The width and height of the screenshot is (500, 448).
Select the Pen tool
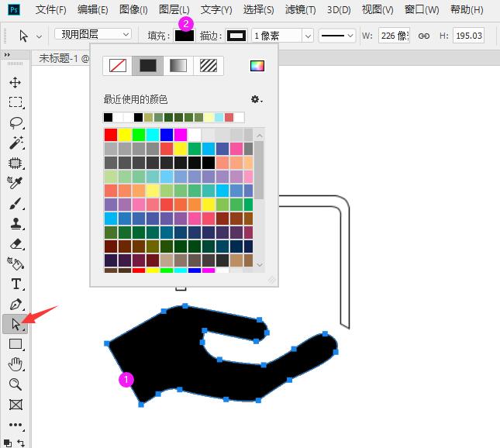[x=16, y=305]
